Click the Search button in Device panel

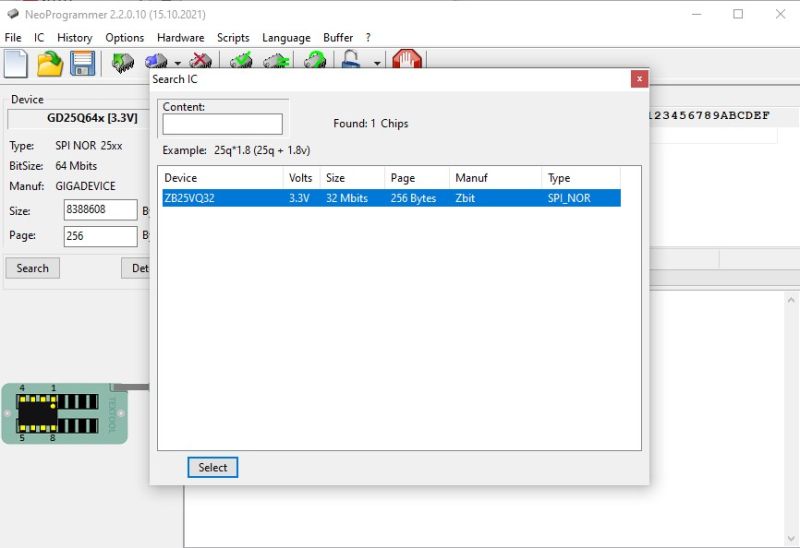tap(33, 268)
